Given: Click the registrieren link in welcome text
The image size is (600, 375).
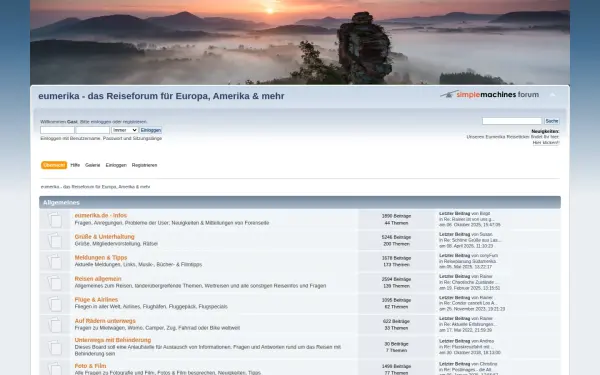Looking at the screenshot, I should point(135,122).
